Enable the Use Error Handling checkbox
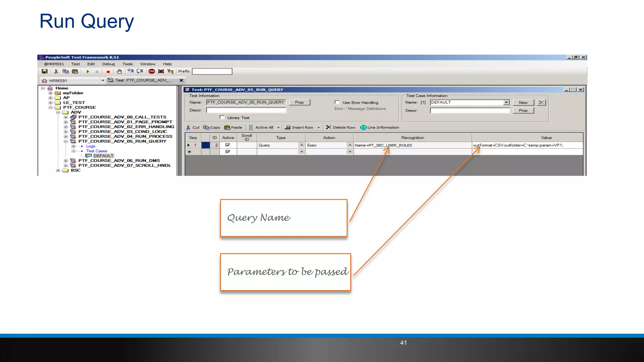 tap(337, 102)
